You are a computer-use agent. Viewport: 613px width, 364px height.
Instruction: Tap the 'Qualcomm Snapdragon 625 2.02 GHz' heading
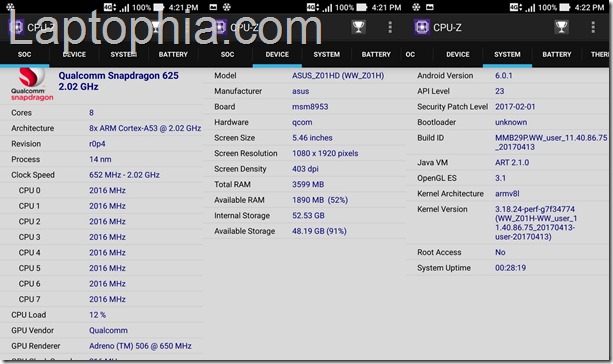tap(118, 81)
